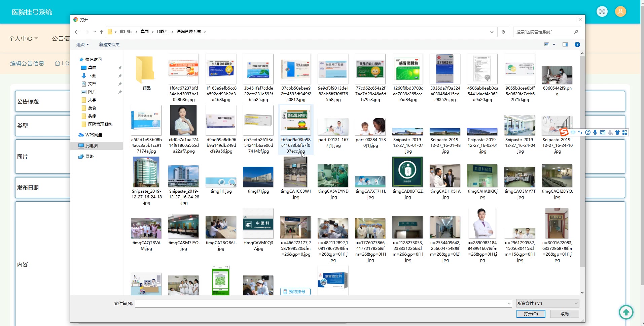Toggle the preview pane

click(565, 44)
